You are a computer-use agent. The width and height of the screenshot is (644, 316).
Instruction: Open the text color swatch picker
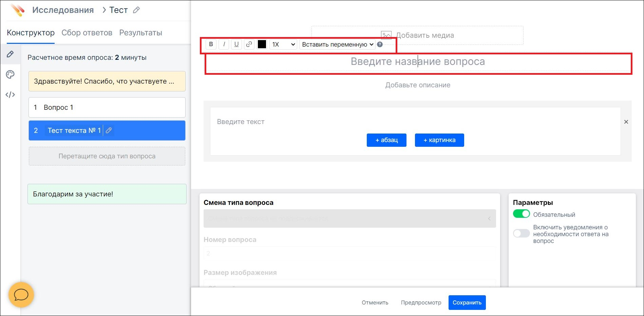[262, 44]
